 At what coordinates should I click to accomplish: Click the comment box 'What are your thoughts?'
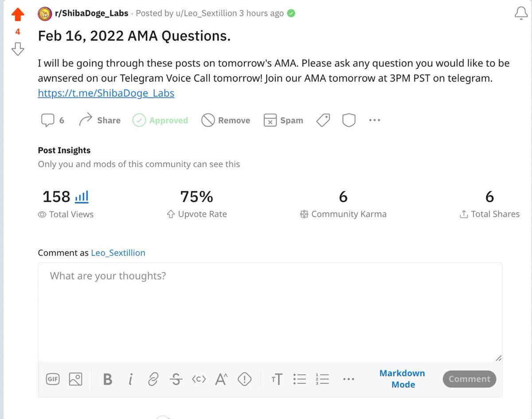(270, 312)
